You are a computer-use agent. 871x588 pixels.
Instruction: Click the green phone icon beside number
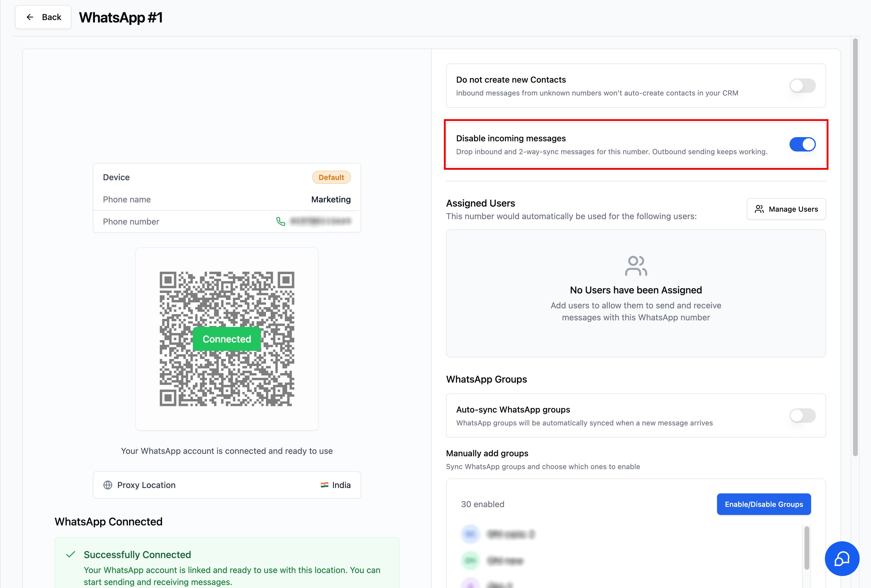coord(280,222)
